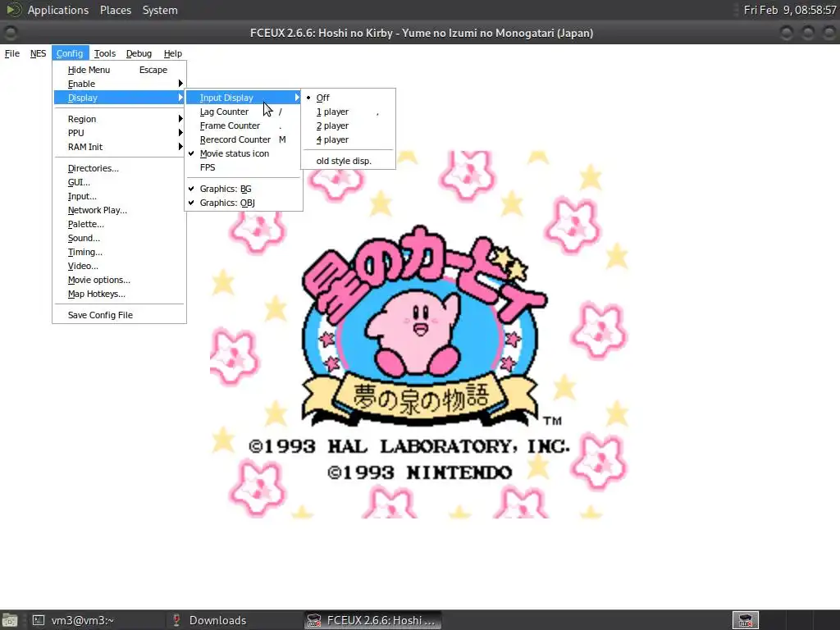Screen dimensions: 840x630
Task: Open Input... configuration
Action: coord(119,196)
